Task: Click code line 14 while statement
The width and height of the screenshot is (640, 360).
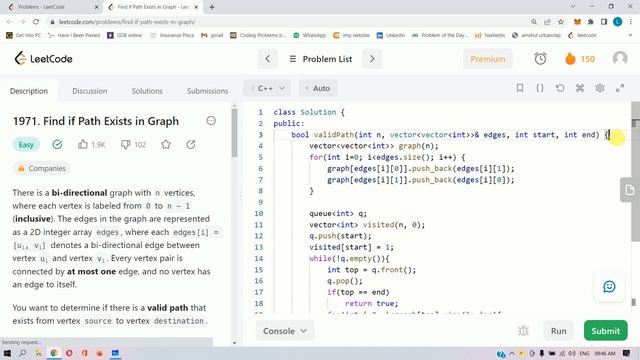Action: point(349,258)
